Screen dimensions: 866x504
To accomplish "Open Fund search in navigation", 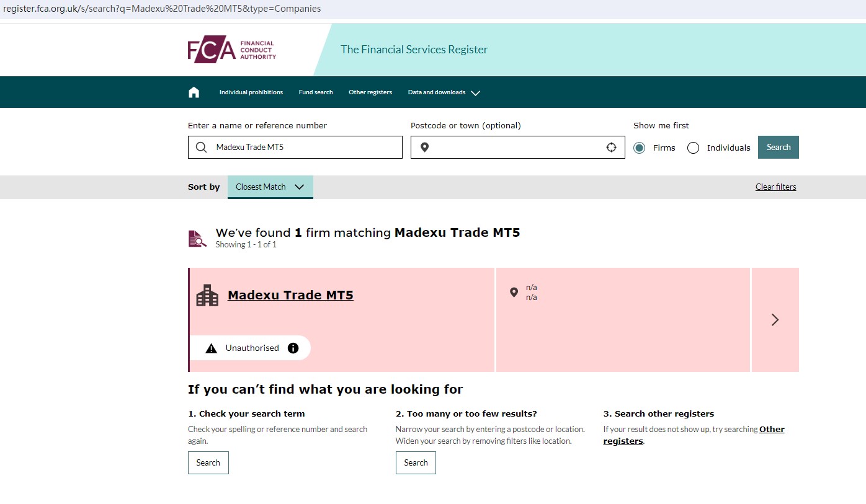I will (316, 92).
